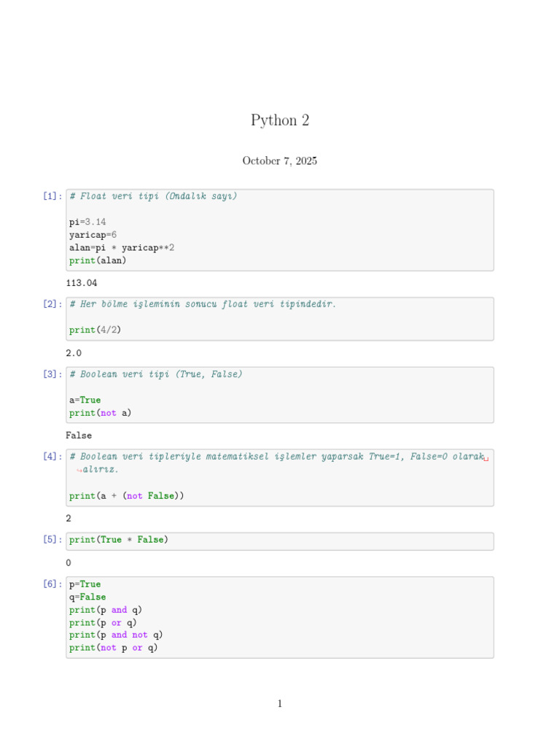This screenshot has width=560, height=747.
Task: Click the "print(True * False)" code cell
Action: coord(119,540)
